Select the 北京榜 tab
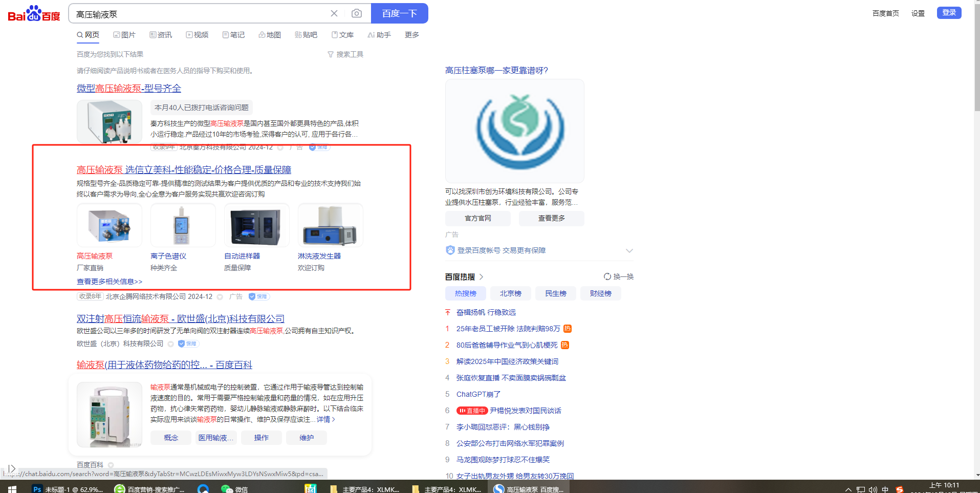 [511, 293]
